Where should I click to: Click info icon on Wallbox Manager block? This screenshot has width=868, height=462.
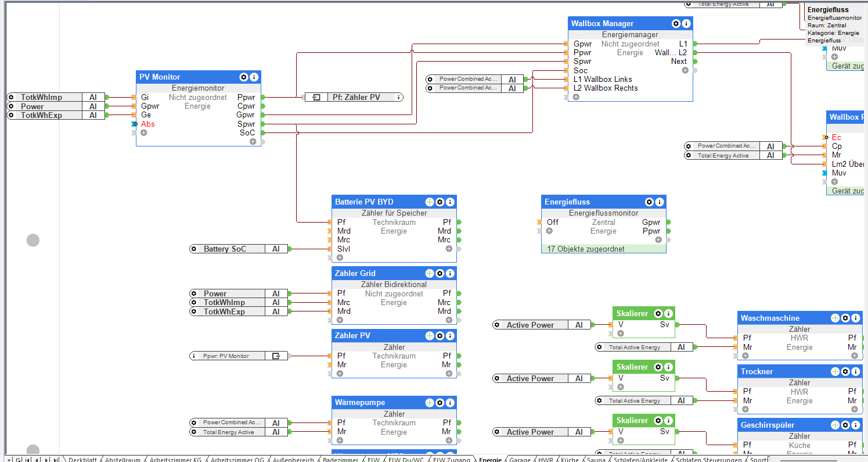tap(686, 24)
